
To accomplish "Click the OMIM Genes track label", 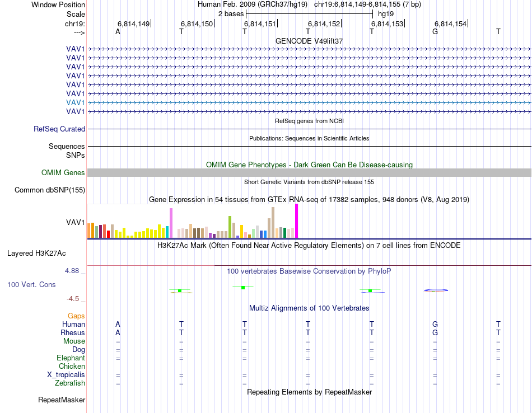I will click(x=63, y=172).
